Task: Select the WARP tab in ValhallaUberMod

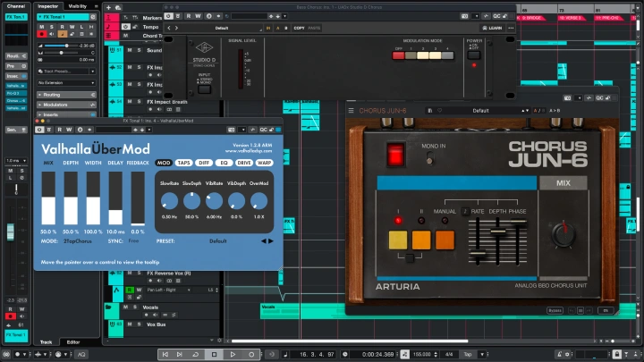Action: pyautogui.click(x=264, y=163)
